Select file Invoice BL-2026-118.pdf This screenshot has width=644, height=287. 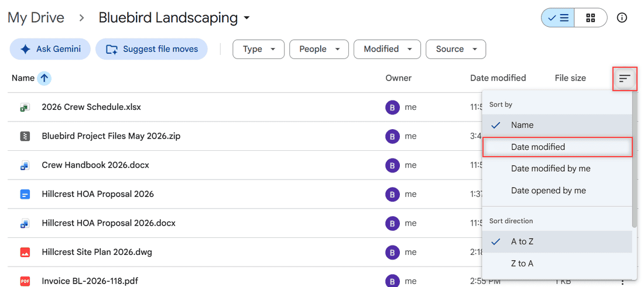(x=90, y=281)
